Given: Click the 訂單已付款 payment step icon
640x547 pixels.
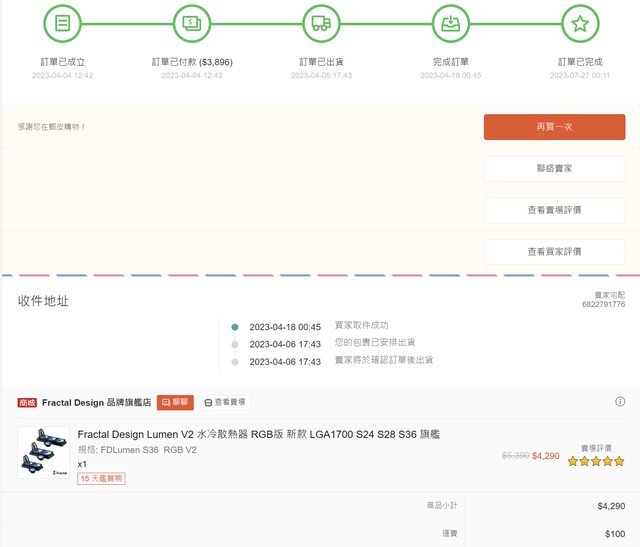Looking at the screenshot, I should point(192,22).
